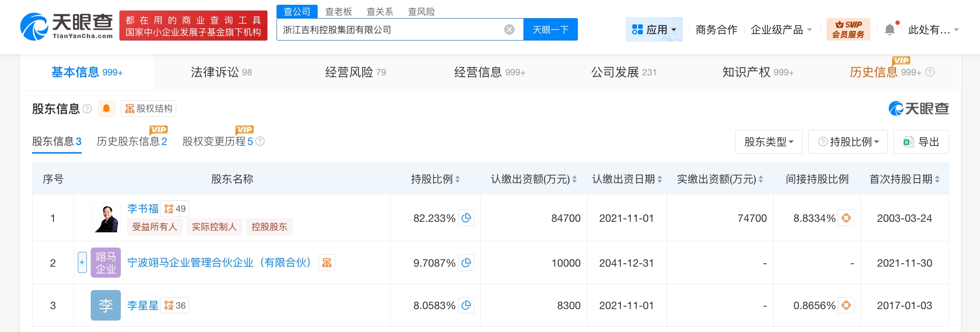Switch to the 法律诉讼 tab
Image resolution: width=980 pixels, height=332 pixels.
(x=221, y=73)
